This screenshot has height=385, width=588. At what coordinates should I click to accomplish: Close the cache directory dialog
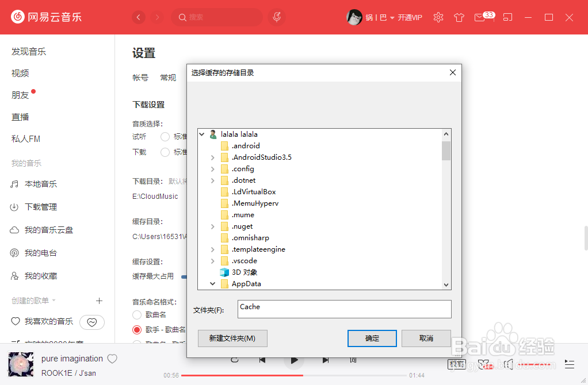453,72
